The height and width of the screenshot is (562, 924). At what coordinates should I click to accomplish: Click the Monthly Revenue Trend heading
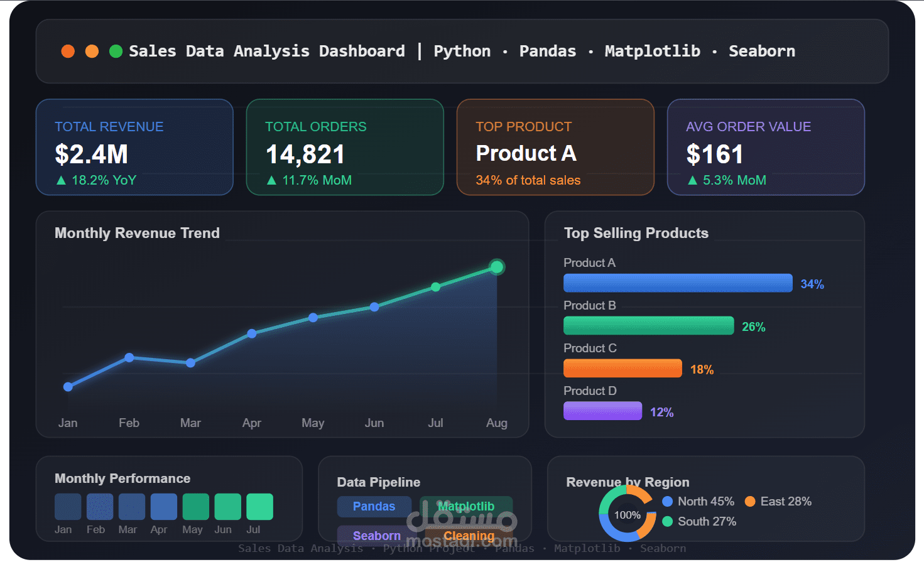click(138, 233)
